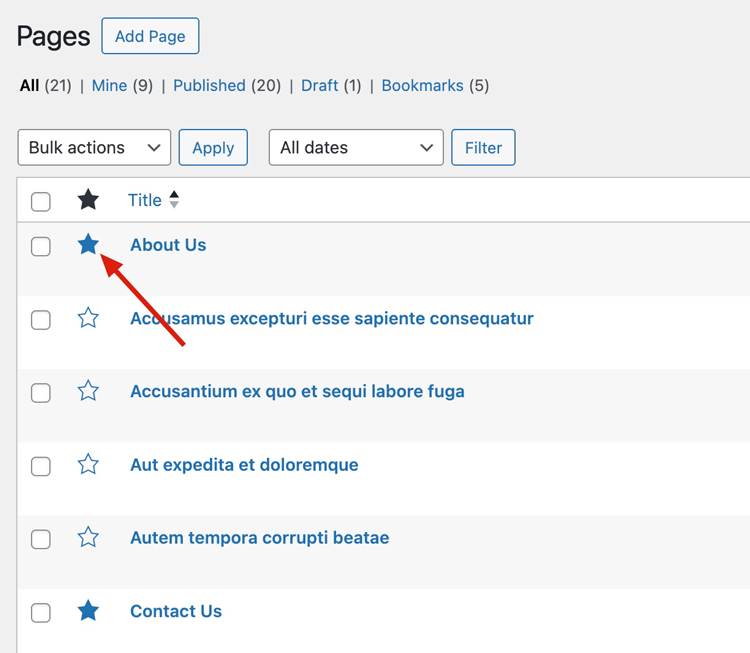Viewport: 750px width, 653px height.
Task: Unstar the Contact Us page
Action: (88, 611)
